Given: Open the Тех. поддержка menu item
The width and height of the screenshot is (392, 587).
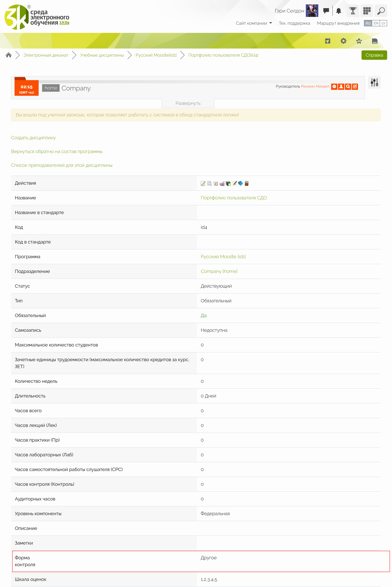Looking at the screenshot, I should (294, 23).
